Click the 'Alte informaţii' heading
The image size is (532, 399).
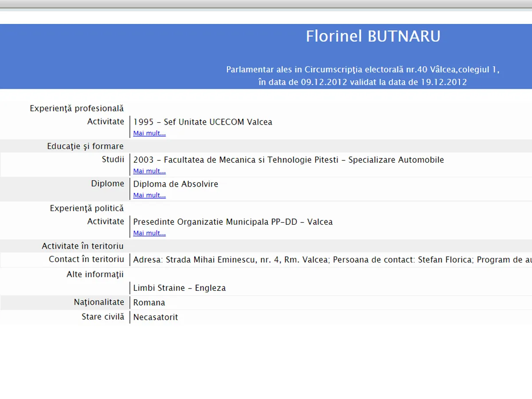tap(95, 274)
